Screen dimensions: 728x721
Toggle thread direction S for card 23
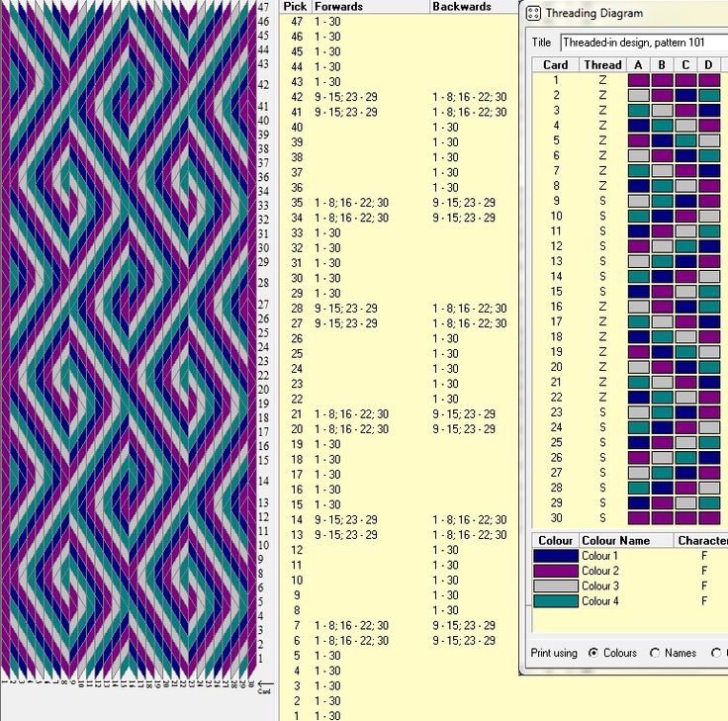[602, 412]
